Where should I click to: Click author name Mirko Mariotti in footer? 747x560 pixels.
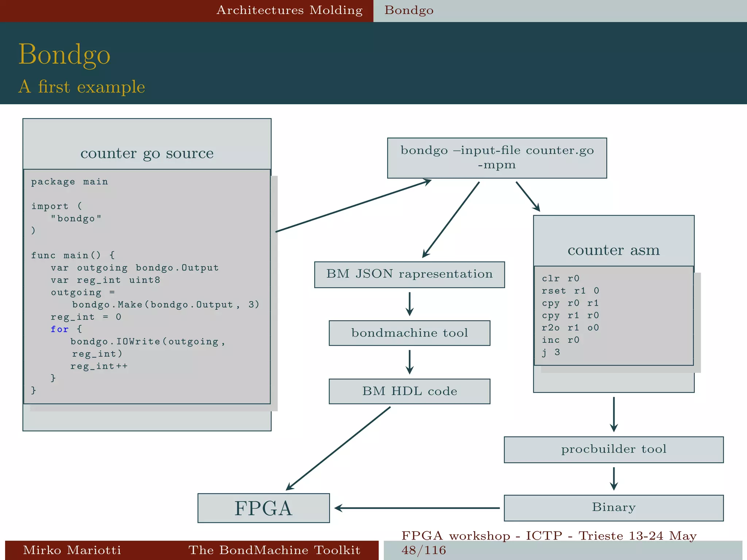[x=72, y=550]
